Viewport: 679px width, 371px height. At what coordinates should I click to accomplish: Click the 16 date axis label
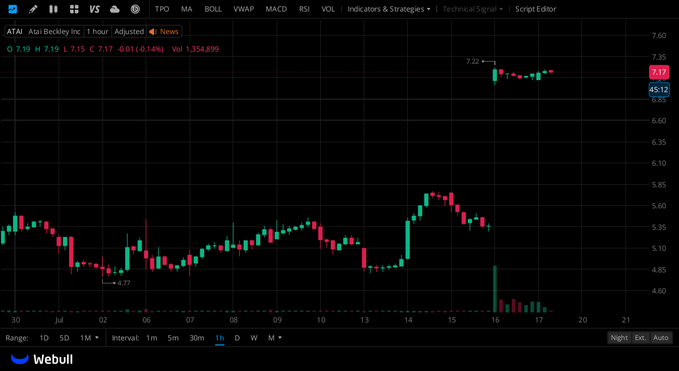tap(495, 320)
